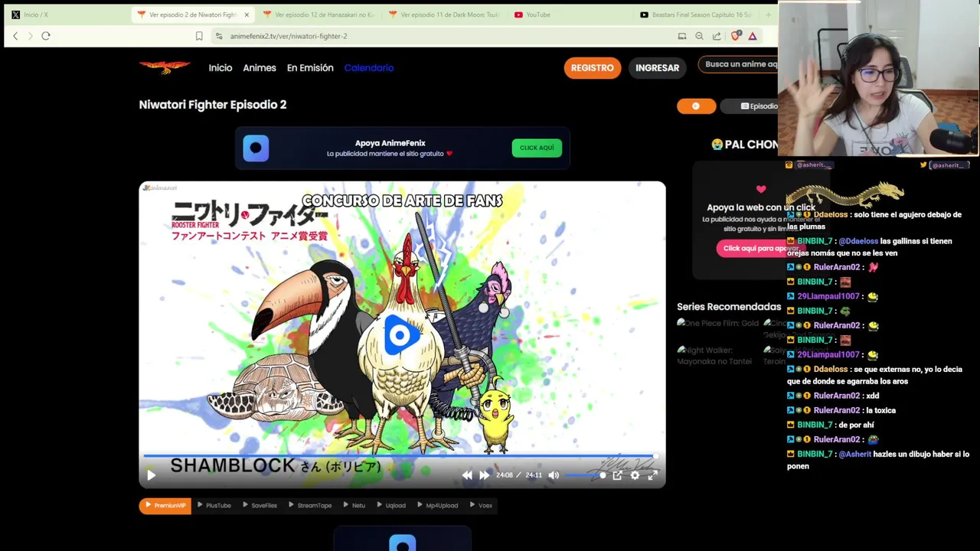
Task: Click the INGRESAR button
Action: pyautogui.click(x=657, y=68)
